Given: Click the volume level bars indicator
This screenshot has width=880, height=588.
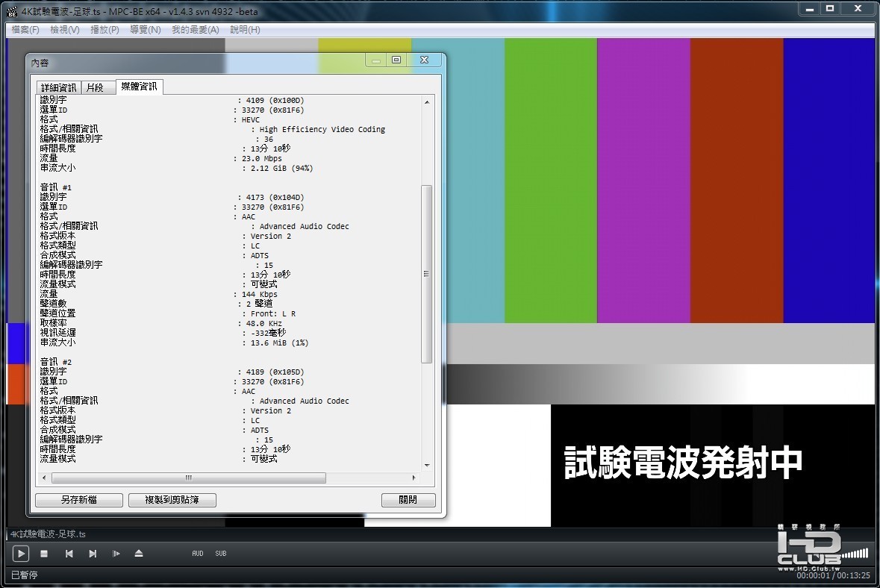Looking at the screenshot, I should (855, 554).
